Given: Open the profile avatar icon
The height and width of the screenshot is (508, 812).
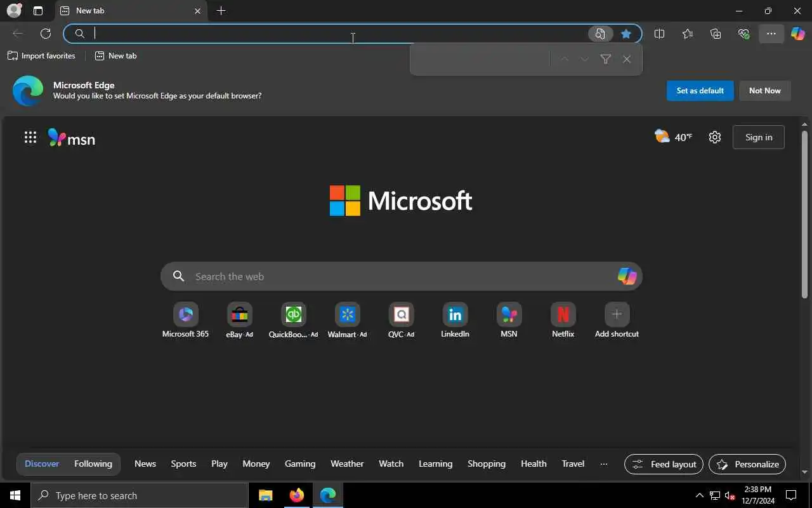Looking at the screenshot, I should tap(14, 11).
